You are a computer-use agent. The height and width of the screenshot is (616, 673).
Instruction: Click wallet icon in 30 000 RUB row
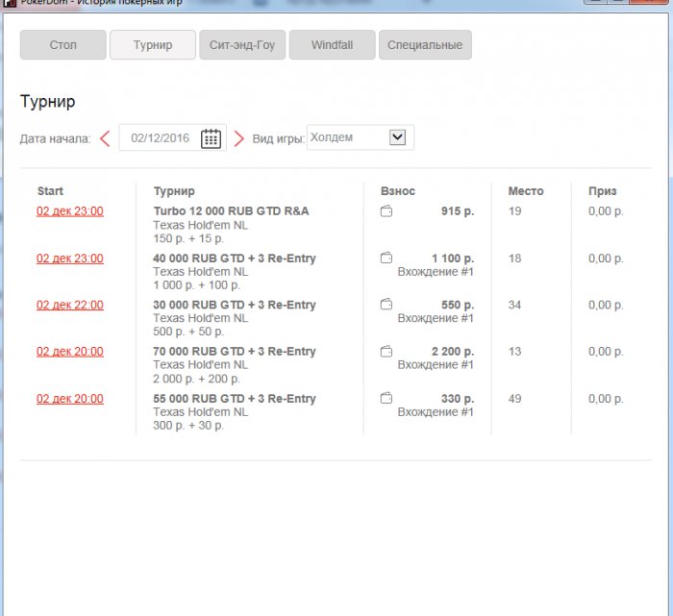click(386, 304)
